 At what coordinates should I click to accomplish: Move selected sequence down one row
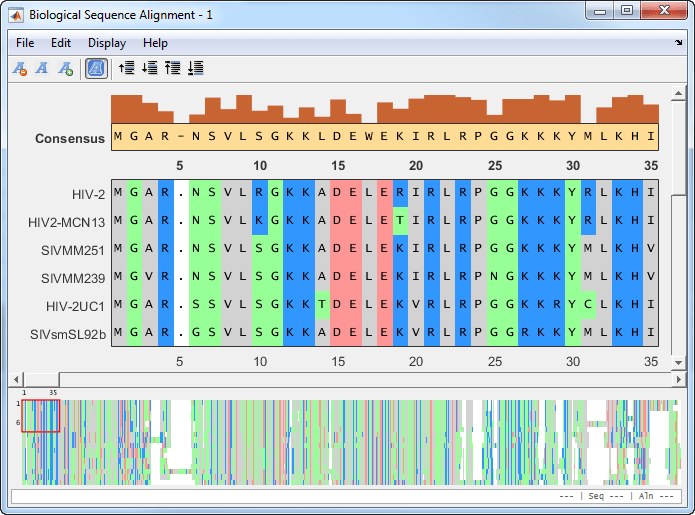150,68
